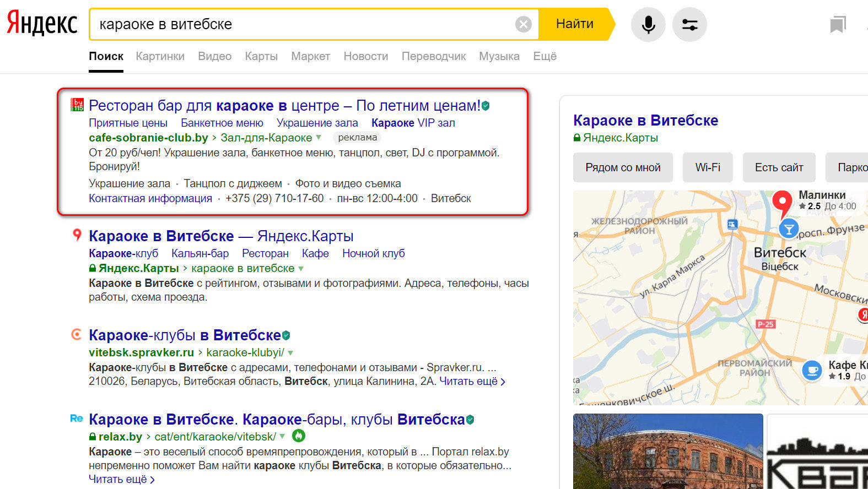
Task: Open bookmarks collection icon
Action: click(x=838, y=24)
